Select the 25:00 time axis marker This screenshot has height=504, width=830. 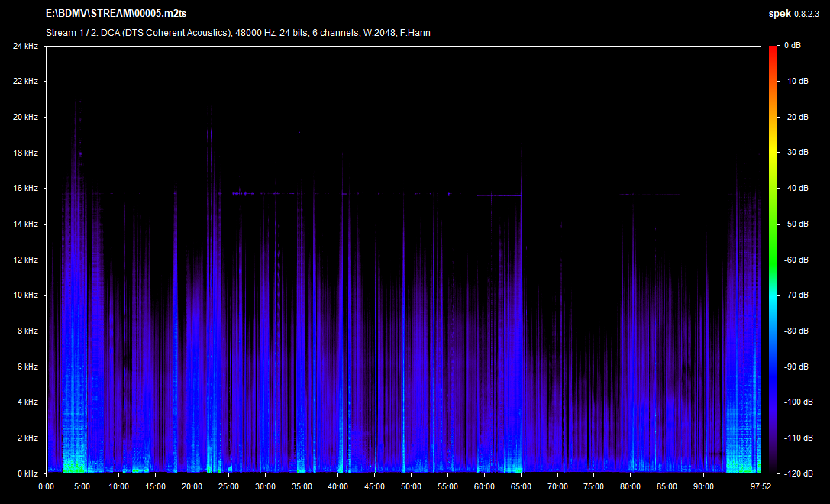point(228,486)
